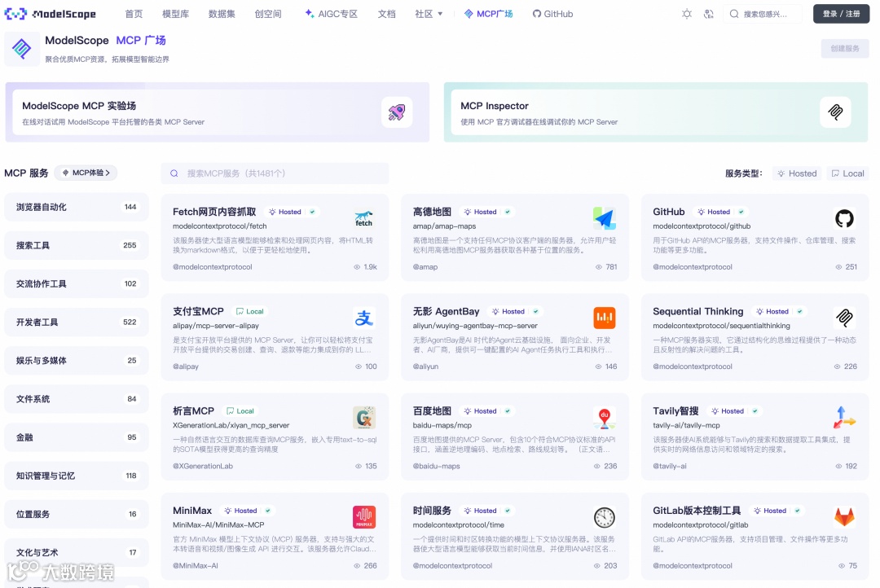Switch language with the translate icon
This screenshot has width=880, height=588.
[x=709, y=14]
